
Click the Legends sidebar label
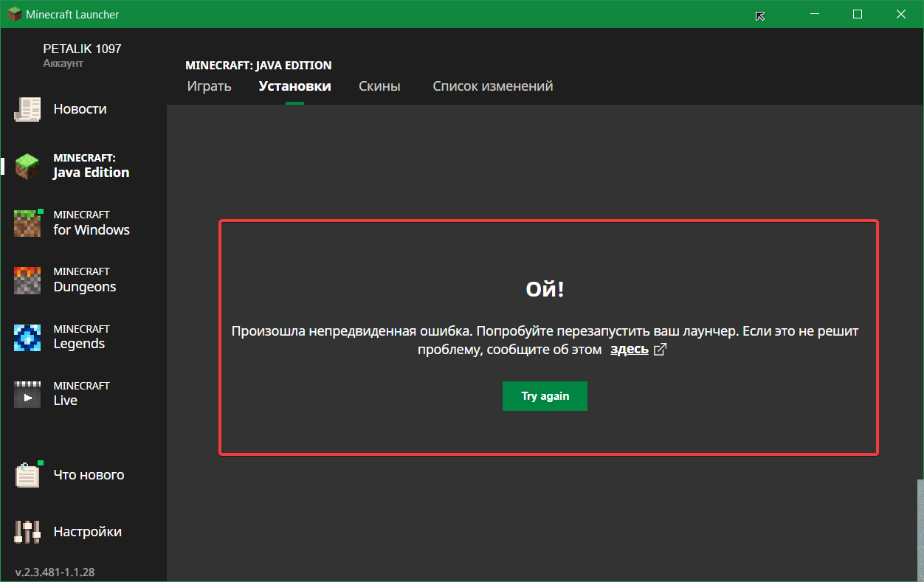point(79,344)
